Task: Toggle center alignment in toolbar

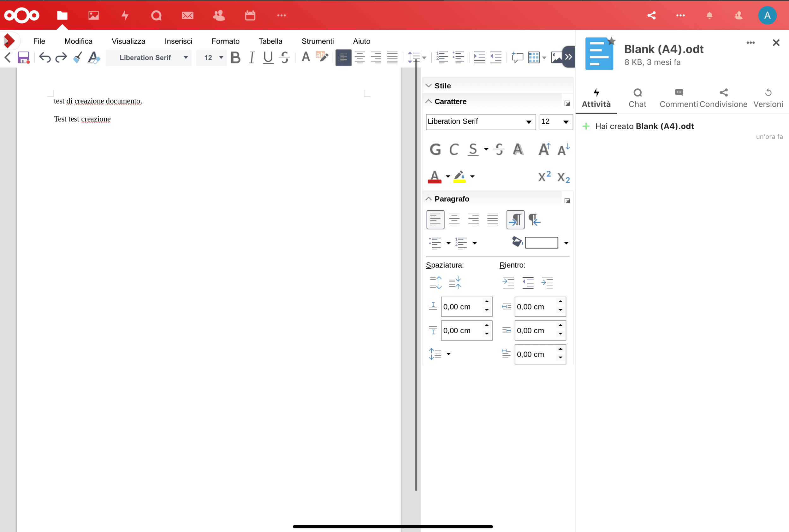Action: click(x=360, y=57)
